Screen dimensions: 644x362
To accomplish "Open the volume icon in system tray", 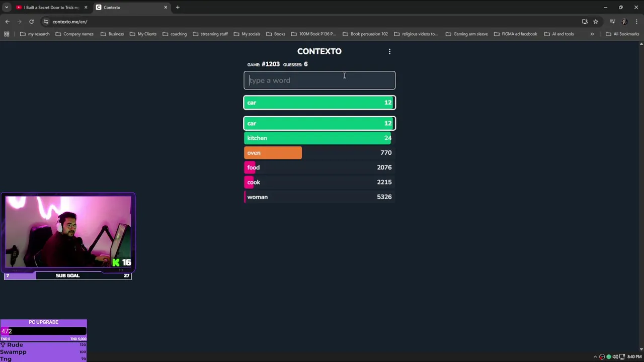I will pos(615,357).
